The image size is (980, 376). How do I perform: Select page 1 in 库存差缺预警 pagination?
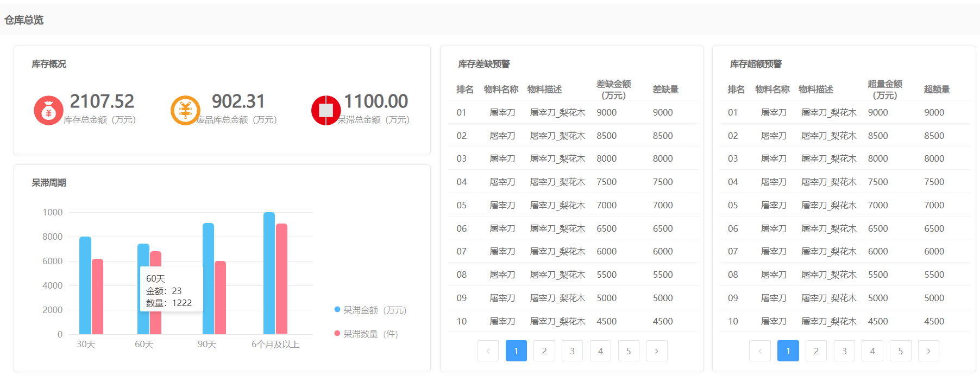(516, 351)
